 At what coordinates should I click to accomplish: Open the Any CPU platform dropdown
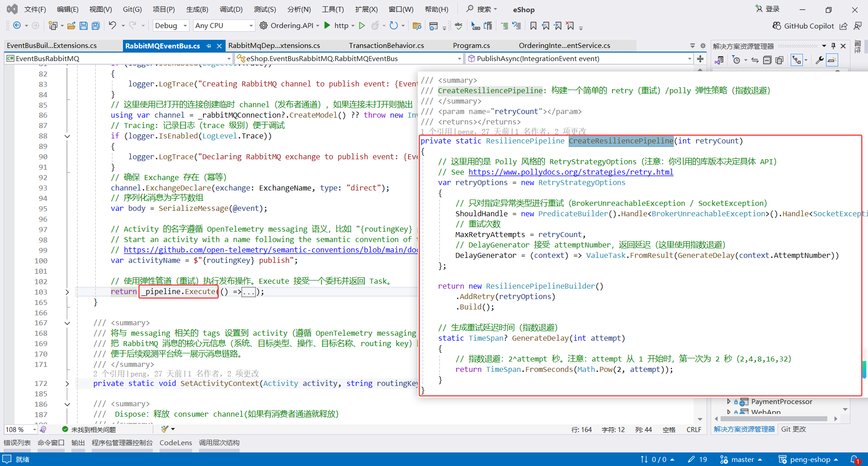(x=224, y=26)
